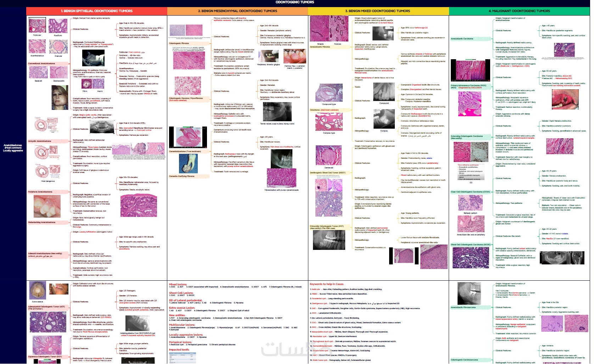The image size is (594, 364).
Task: Open the Follicular histology thumbnail
Action: [37, 26]
